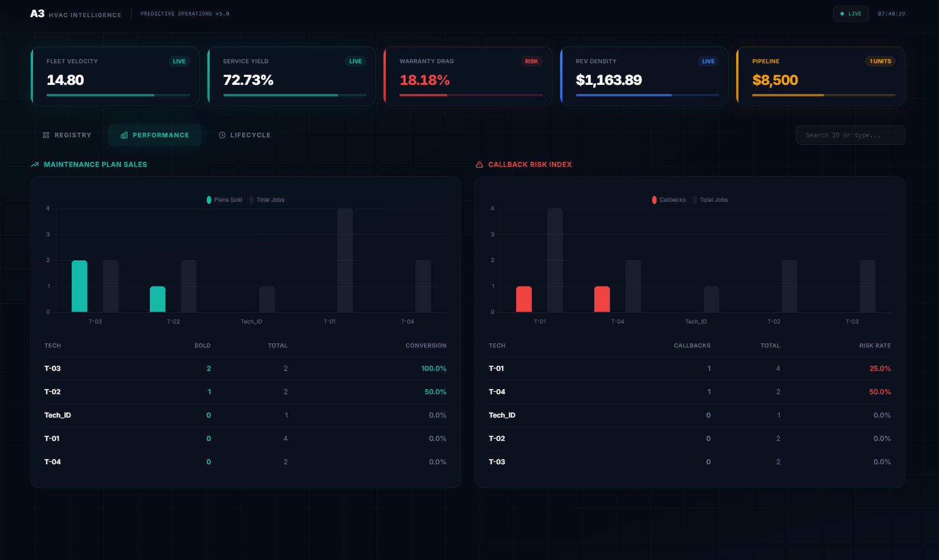Click the RISK badge on the Warranty Drag card

[x=532, y=61]
